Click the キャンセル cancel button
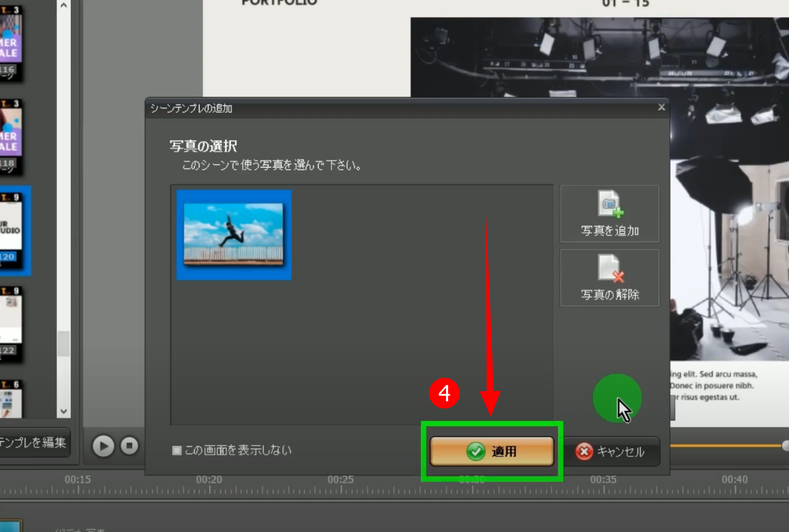This screenshot has width=789, height=532. click(610, 452)
